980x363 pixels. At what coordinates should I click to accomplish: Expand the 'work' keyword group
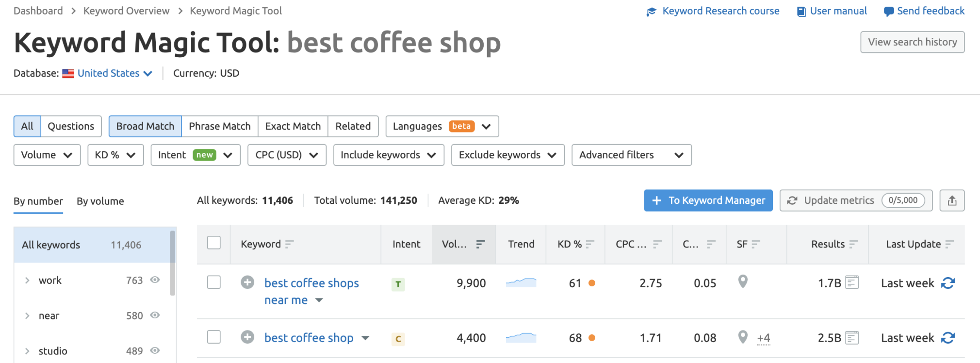click(x=27, y=280)
